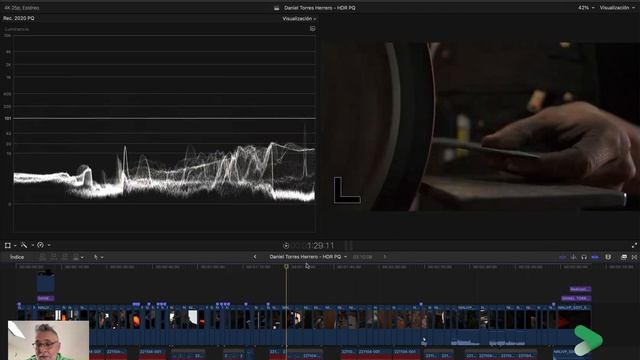
Task: Click the clapperboard icon next to project title
Action: pos(277,8)
